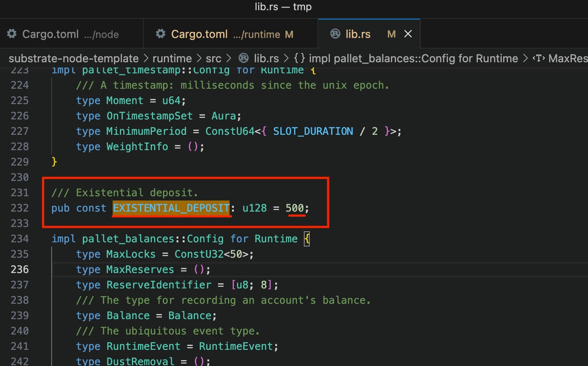Click pallet_balances on line 234
The image size is (588, 366).
pyautogui.click(x=128, y=239)
